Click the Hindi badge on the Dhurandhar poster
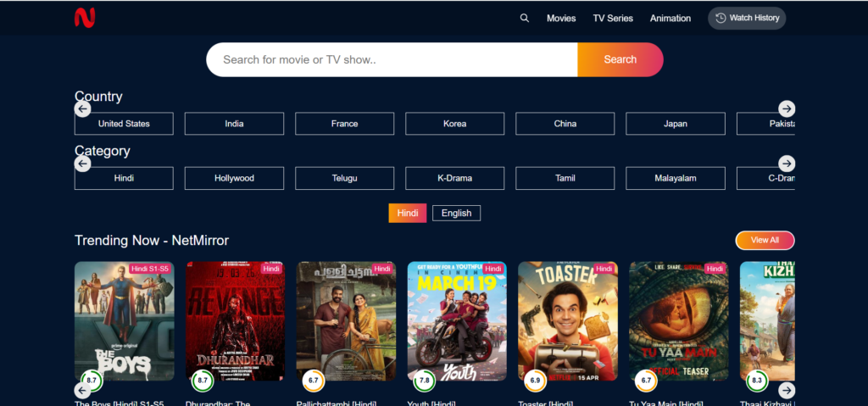The height and width of the screenshot is (406, 868). pyautogui.click(x=271, y=269)
